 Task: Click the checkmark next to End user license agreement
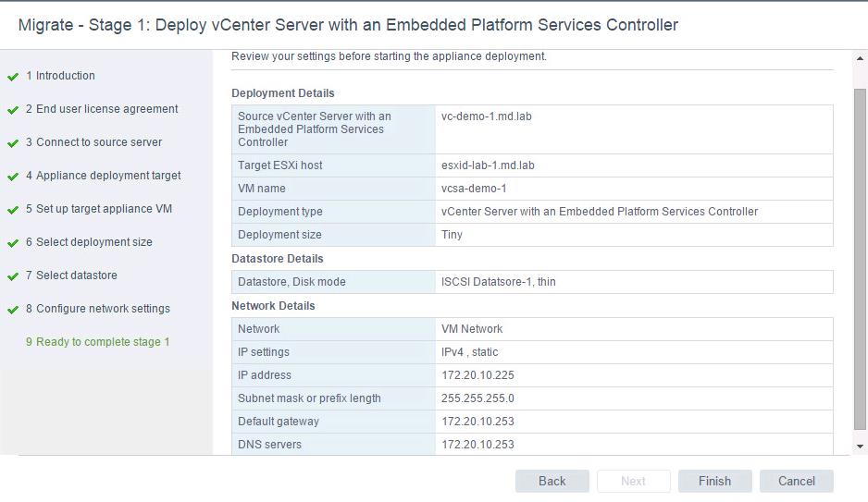tap(13, 110)
